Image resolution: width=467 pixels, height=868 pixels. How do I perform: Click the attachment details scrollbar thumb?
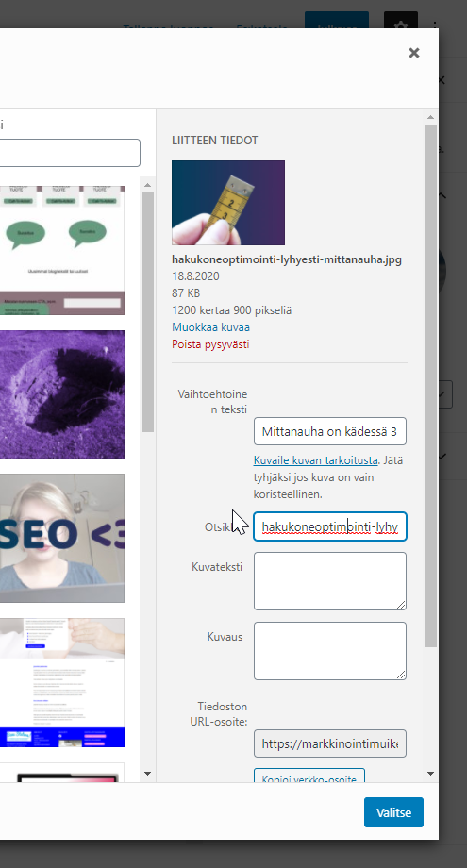(x=430, y=386)
